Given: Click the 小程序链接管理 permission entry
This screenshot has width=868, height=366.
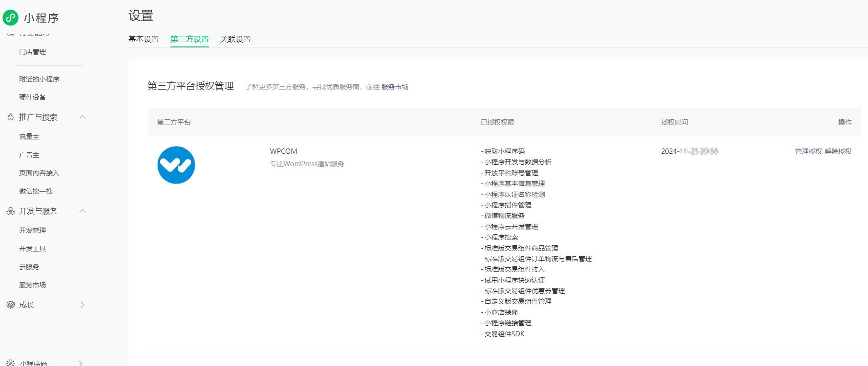Looking at the screenshot, I should pos(506,323).
